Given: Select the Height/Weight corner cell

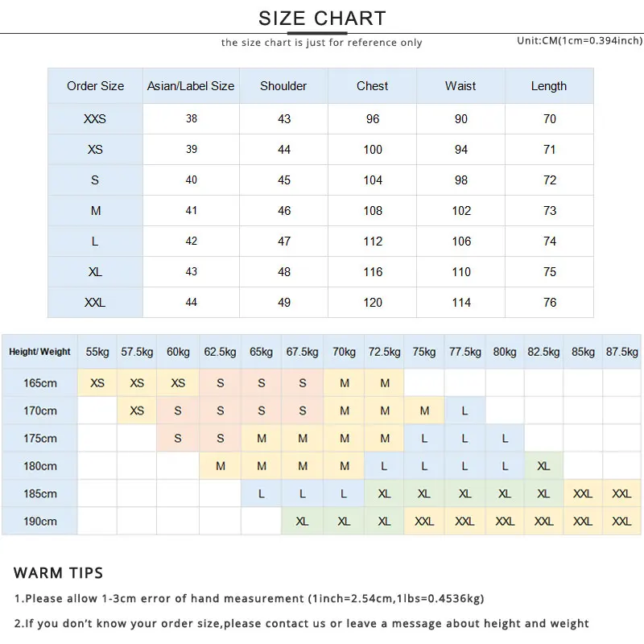Looking at the screenshot, I should tap(39, 352).
